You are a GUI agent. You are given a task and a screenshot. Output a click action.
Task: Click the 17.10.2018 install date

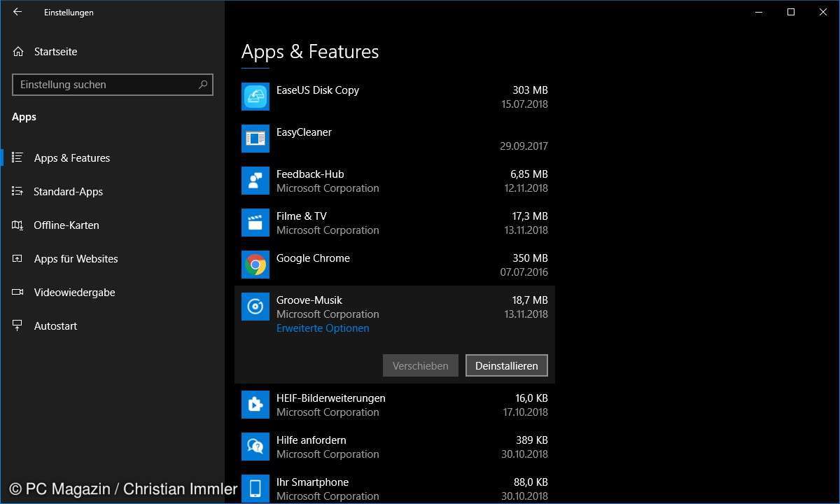click(524, 412)
